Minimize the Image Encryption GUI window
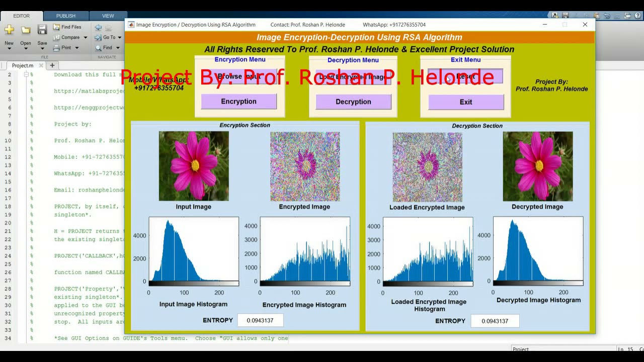 pos(546,25)
